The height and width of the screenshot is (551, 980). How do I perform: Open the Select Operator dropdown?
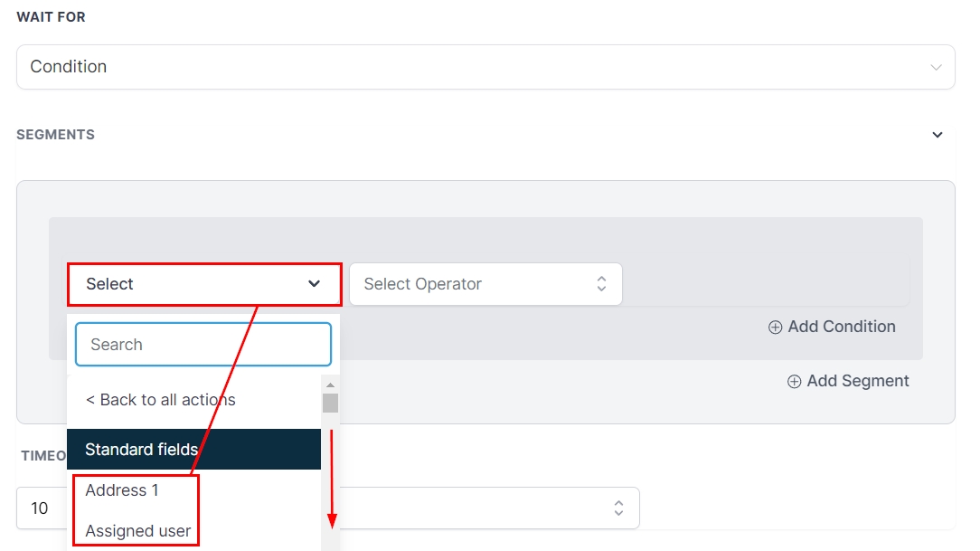pos(485,284)
